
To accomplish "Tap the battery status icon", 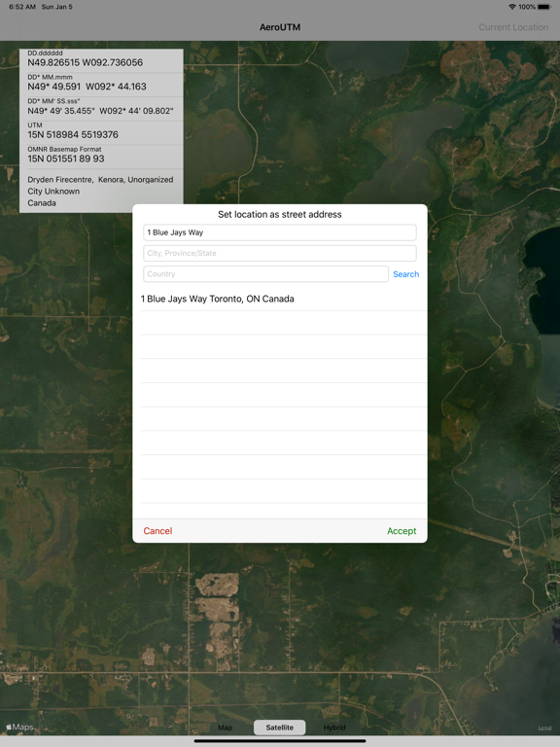I will [x=544, y=7].
